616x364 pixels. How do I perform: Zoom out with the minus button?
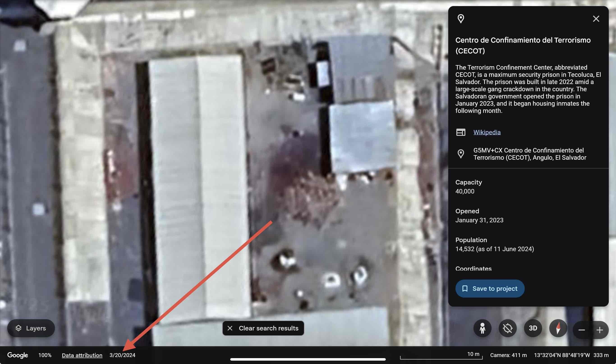[581, 330]
